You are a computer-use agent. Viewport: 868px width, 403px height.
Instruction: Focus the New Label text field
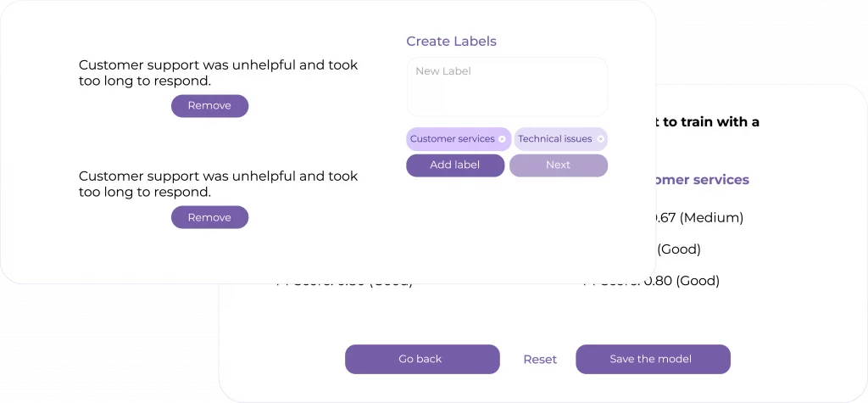click(507, 87)
